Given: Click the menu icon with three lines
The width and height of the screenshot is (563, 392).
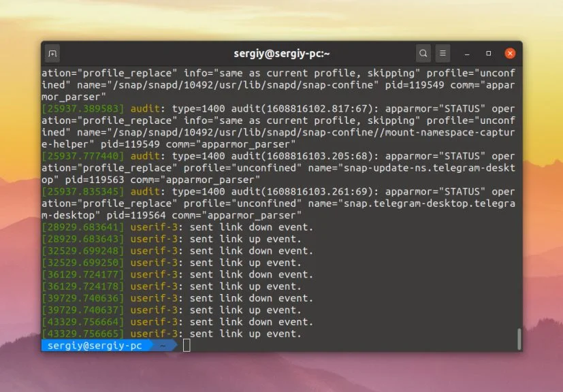Looking at the screenshot, I should tap(444, 53).
